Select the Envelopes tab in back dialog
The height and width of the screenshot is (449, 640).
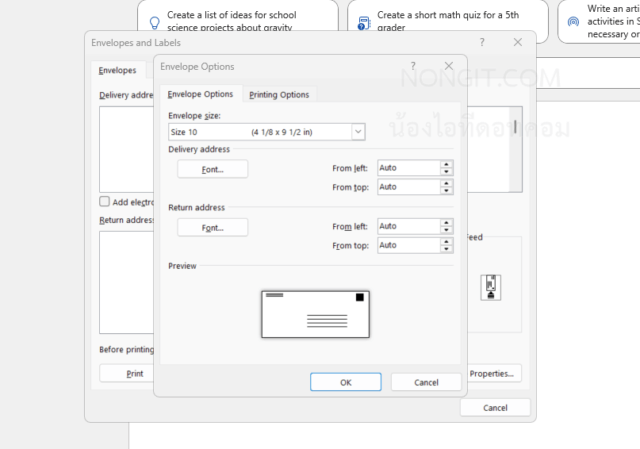coord(118,70)
